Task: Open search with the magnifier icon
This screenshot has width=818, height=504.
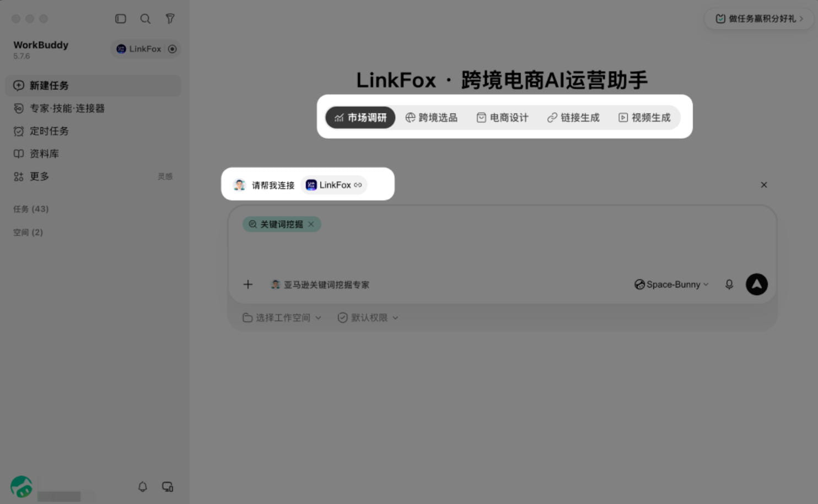Action: pos(146,19)
